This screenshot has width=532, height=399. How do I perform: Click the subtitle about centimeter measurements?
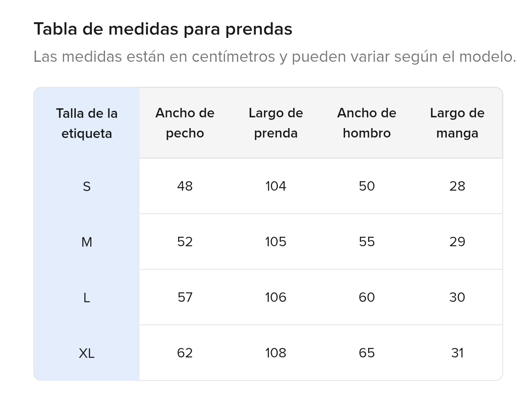(x=274, y=56)
